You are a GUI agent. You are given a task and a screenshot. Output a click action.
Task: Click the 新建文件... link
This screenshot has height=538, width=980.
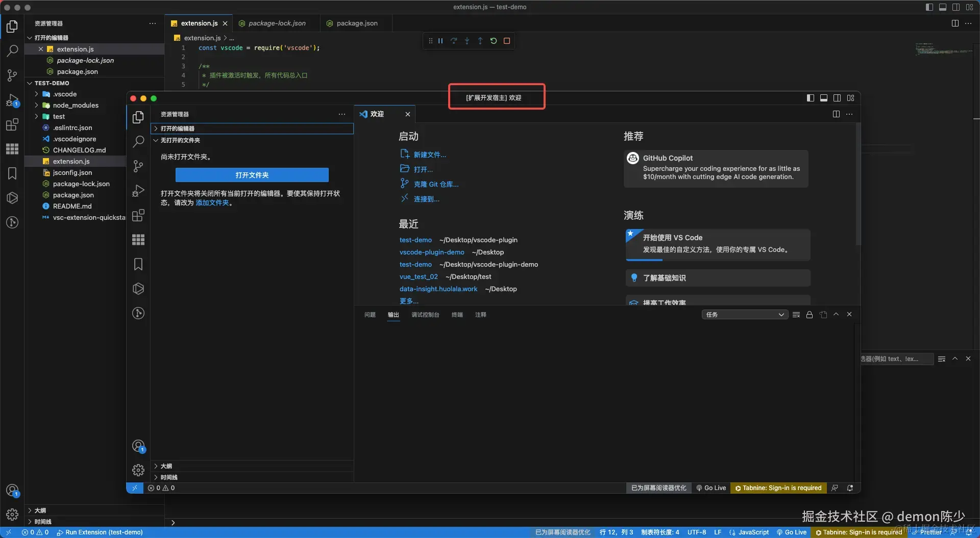click(429, 155)
